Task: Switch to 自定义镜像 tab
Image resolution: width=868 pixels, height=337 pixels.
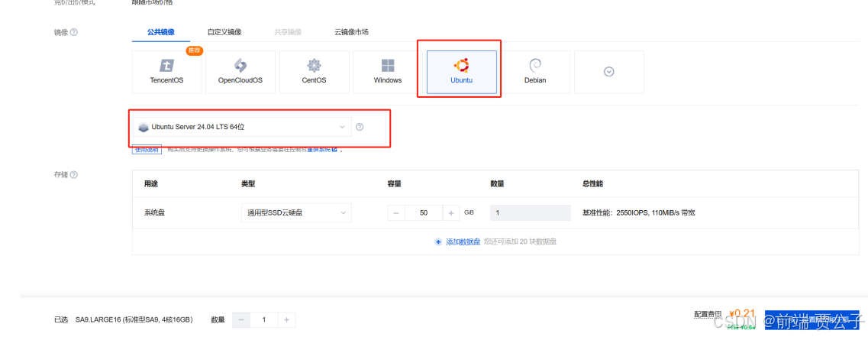Action: click(x=224, y=32)
